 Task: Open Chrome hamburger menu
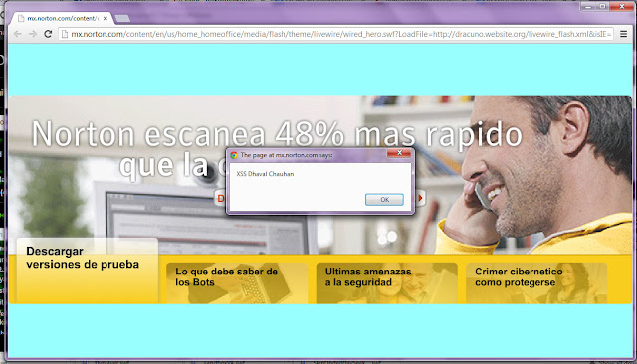(x=624, y=34)
